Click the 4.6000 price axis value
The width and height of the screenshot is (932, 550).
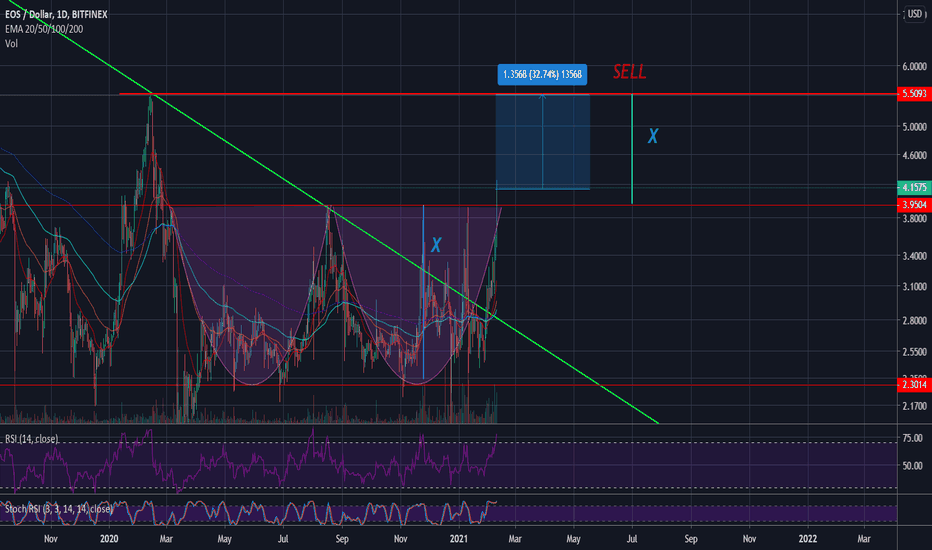(914, 155)
